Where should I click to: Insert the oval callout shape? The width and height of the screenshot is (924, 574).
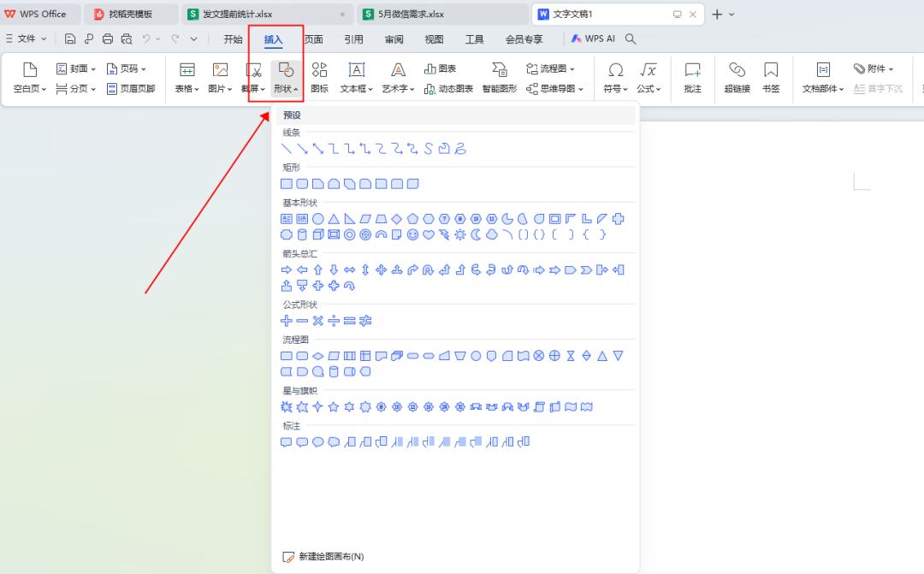tap(318, 442)
